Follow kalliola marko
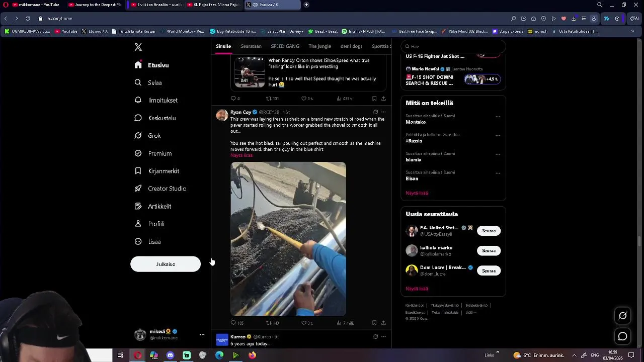The width and height of the screenshot is (644, 362). 489,250
